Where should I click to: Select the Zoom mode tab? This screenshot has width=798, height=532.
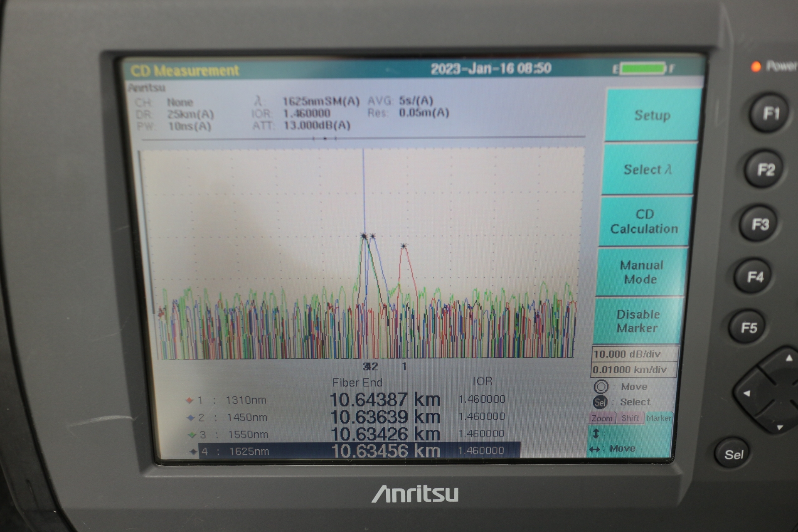pos(602,418)
